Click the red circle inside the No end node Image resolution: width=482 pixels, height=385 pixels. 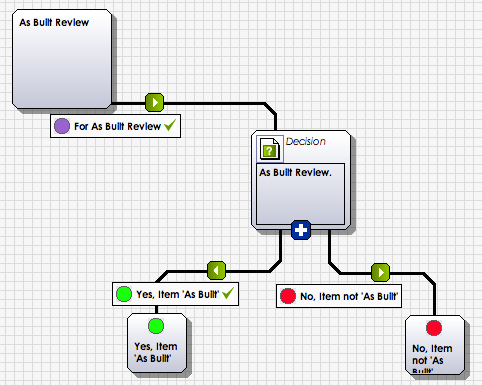pyautogui.click(x=434, y=328)
